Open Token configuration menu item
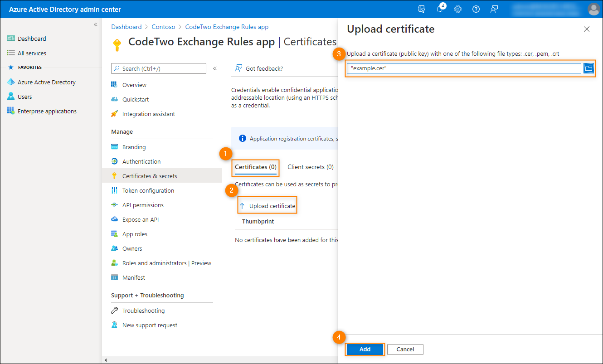The image size is (603, 364). point(148,190)
